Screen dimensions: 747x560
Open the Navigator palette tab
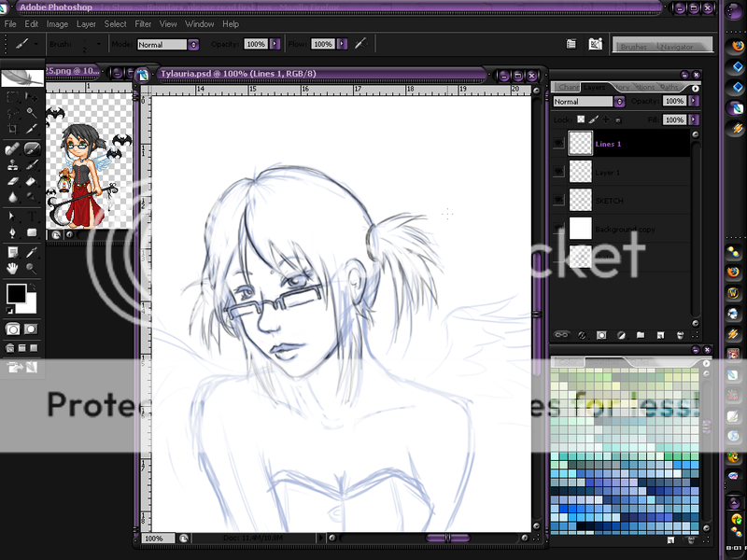click(x=677, y=46)
